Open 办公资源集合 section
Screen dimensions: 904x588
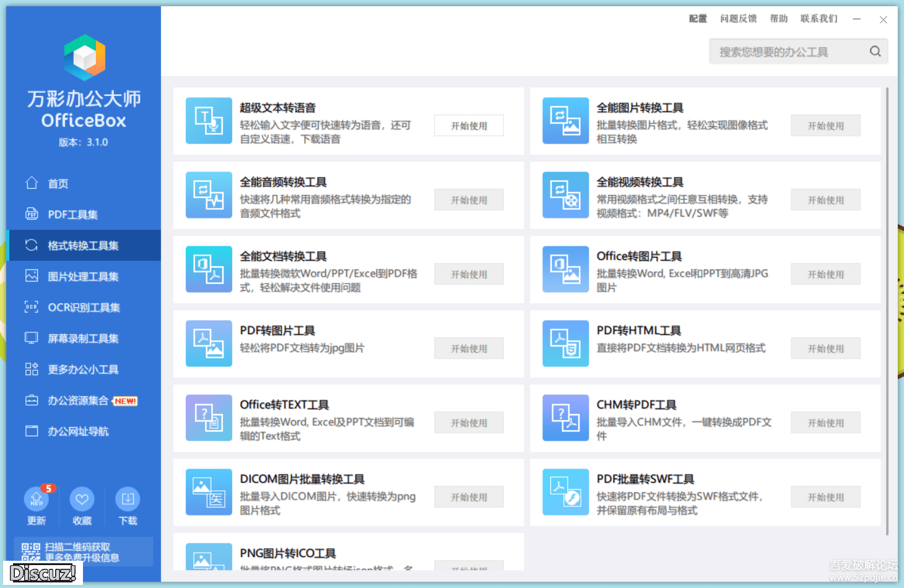[x=84, y=400]
